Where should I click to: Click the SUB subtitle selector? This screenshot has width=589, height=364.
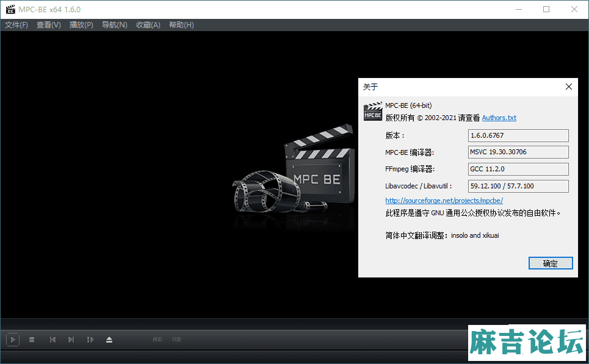coord(176,339)
